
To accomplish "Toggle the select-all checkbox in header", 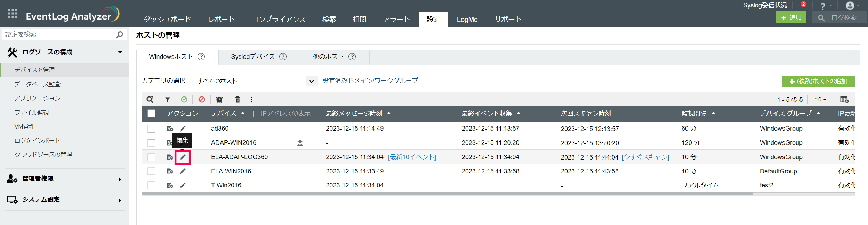I will click(152, 114).
